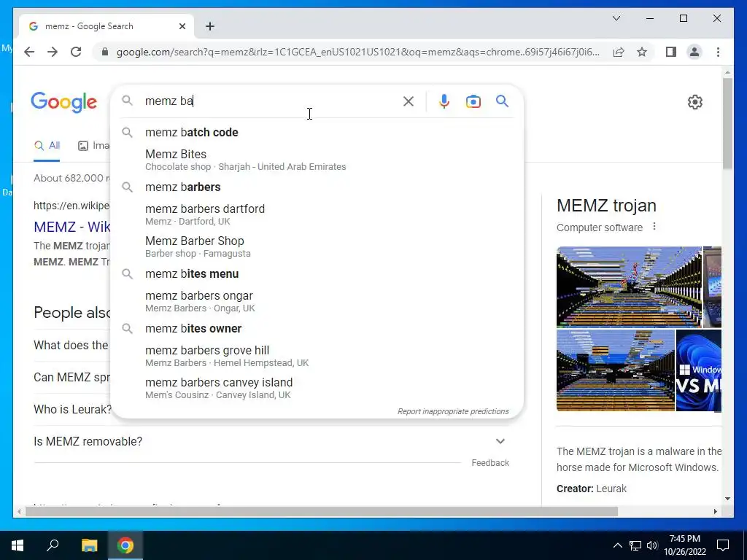Viewport: 747px width, 560px height.
Task: Open Windows taskbar search
Action: coord(53,545)
